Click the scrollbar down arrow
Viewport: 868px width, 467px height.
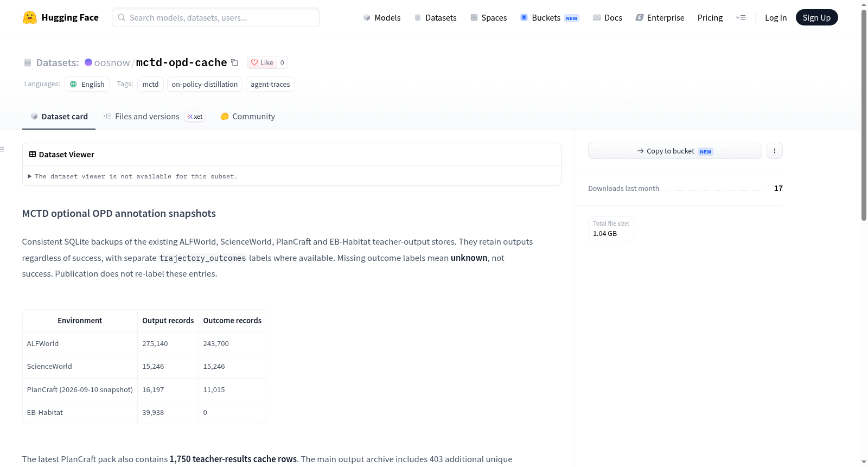click(x=864, y=462)
